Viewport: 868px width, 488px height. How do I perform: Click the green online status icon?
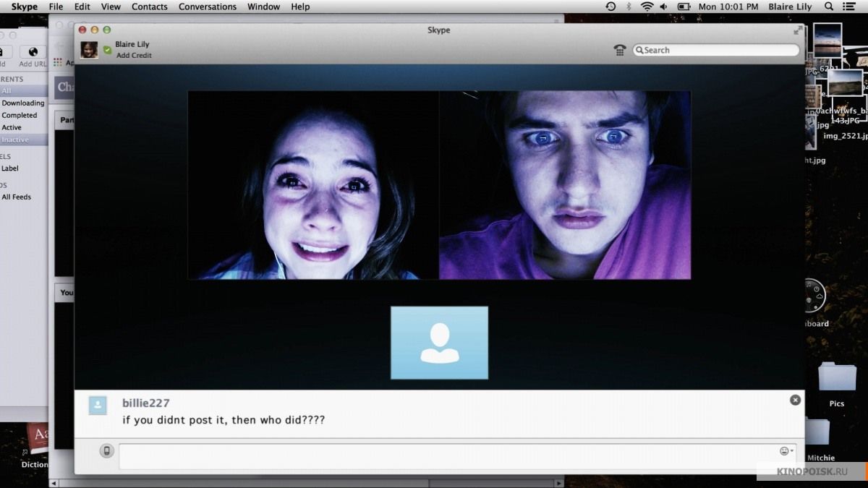tap(108, 50)
